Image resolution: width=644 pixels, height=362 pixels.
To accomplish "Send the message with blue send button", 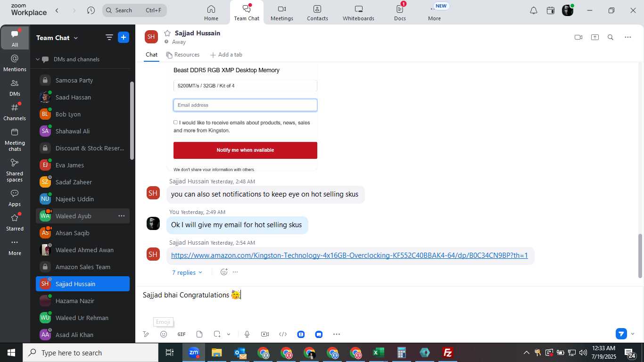I will coord(621,334).
